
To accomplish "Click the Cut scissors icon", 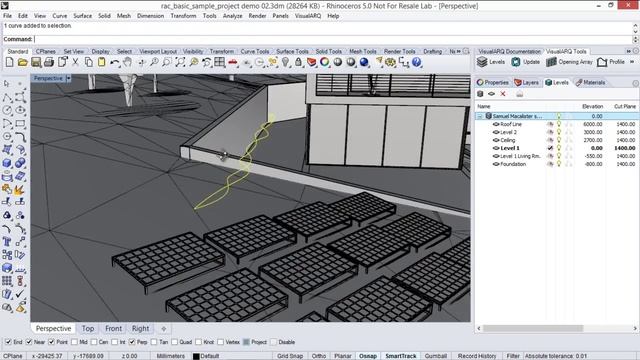I will coord(76,62).
